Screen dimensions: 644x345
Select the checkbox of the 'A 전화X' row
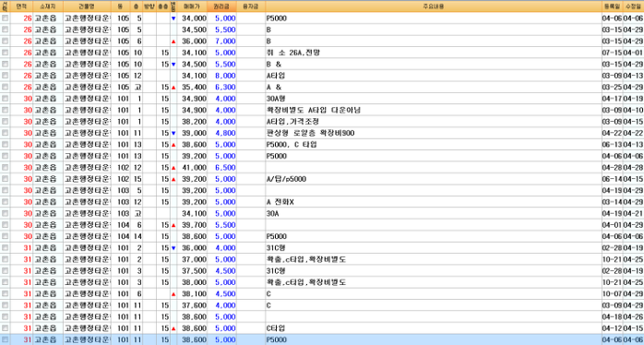tap(5, 202)
